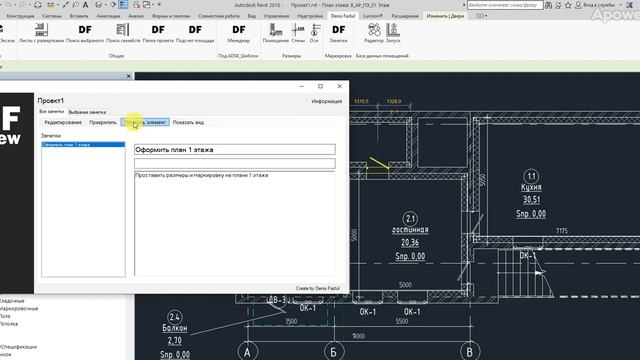Open the Поиск семейств tool
Image resolution: width=640 pixels, height=360 pixels.
click(123, 33)
